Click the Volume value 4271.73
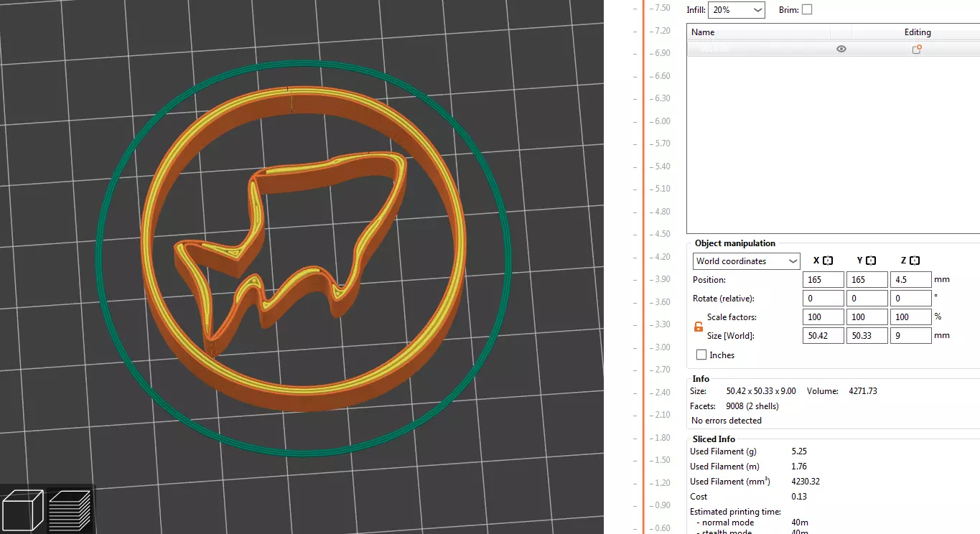 coord(863,391)
